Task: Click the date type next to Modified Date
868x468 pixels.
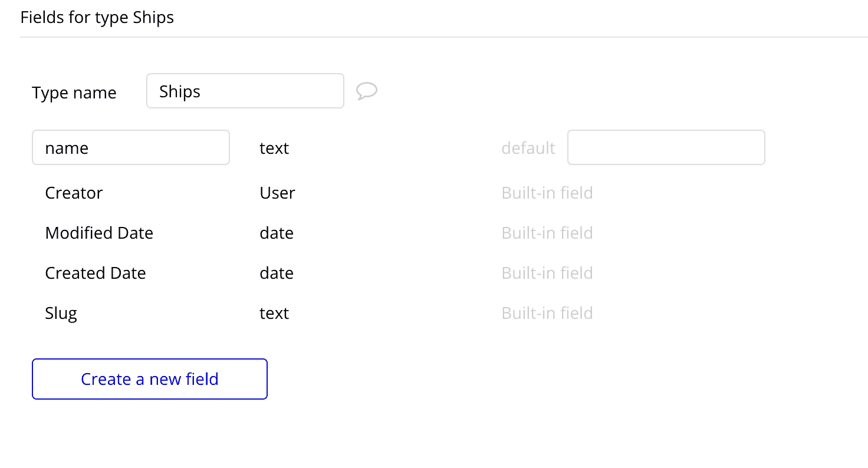Action: coord(277,233)
